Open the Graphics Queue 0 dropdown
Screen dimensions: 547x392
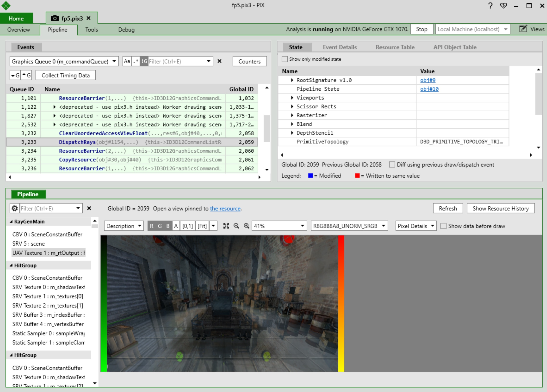tap(64, 61)
